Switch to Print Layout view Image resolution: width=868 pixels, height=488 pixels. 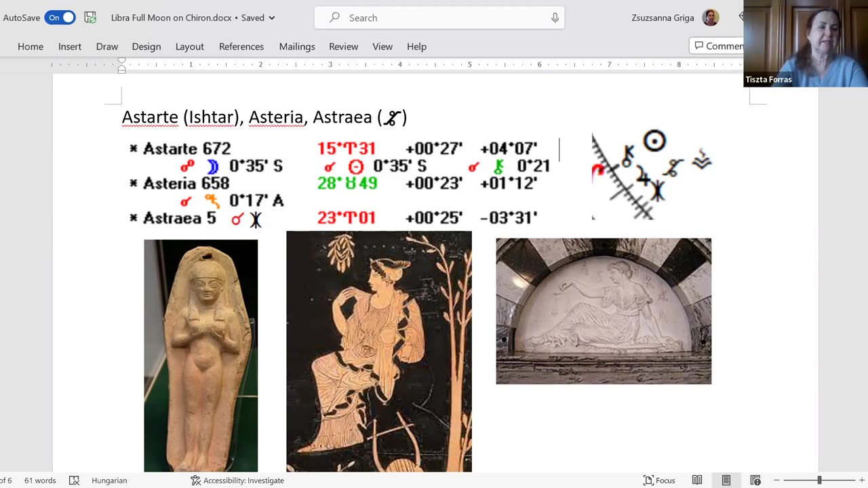[x=726, y=481]
